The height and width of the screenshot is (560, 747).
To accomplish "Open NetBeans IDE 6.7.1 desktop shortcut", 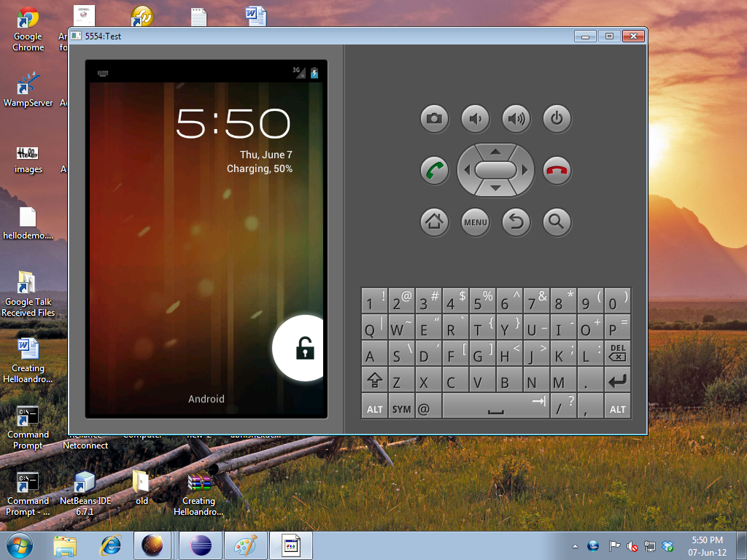I will 85,493.
